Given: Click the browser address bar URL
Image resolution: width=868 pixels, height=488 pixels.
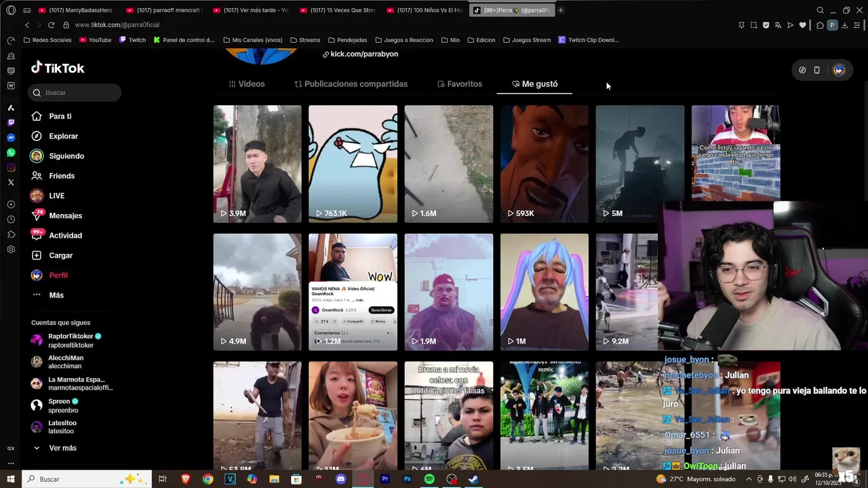Looking at the screenshot, I should coord(117,25).
